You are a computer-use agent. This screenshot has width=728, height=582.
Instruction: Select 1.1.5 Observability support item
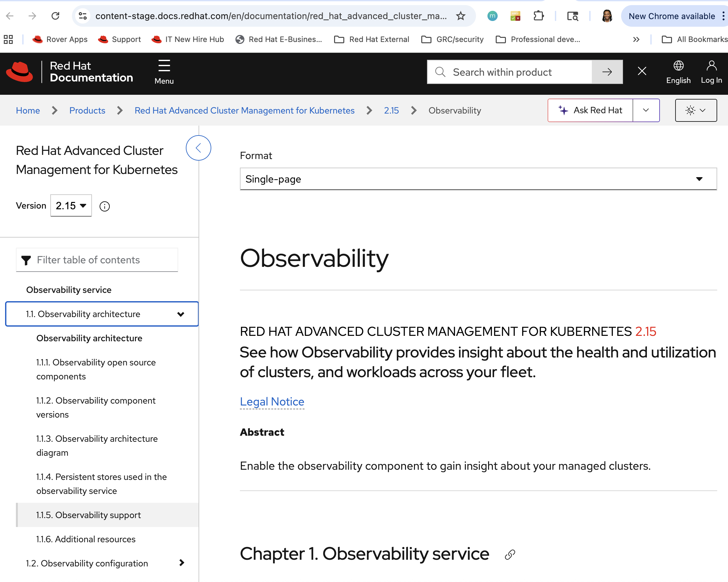click(88, 515)
